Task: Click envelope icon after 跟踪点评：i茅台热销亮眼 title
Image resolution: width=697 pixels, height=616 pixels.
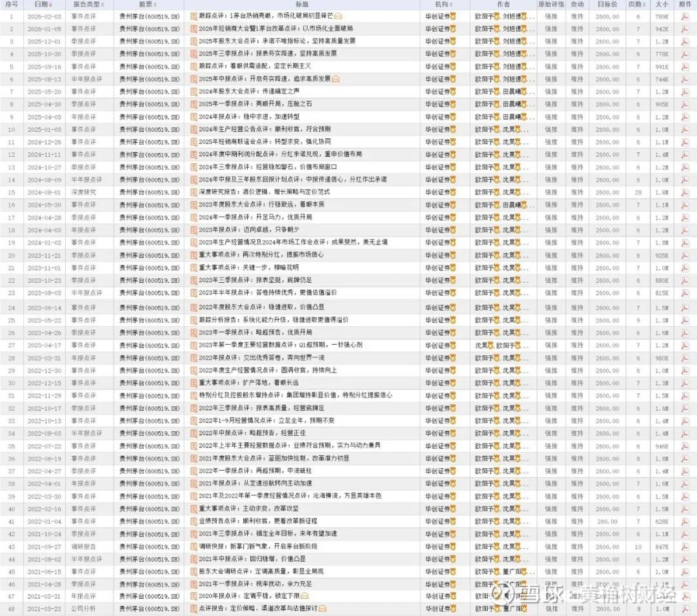Action: [338, 16]
